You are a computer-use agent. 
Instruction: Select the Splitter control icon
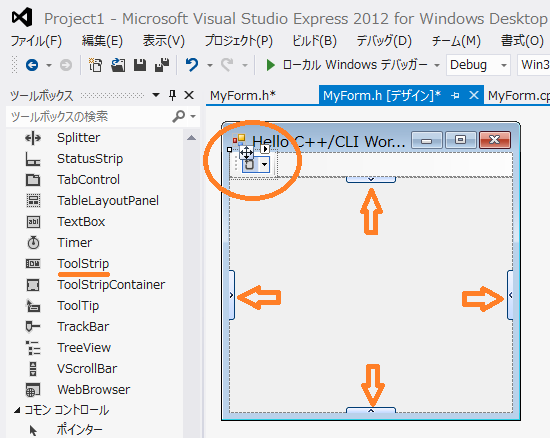(33, 138)
